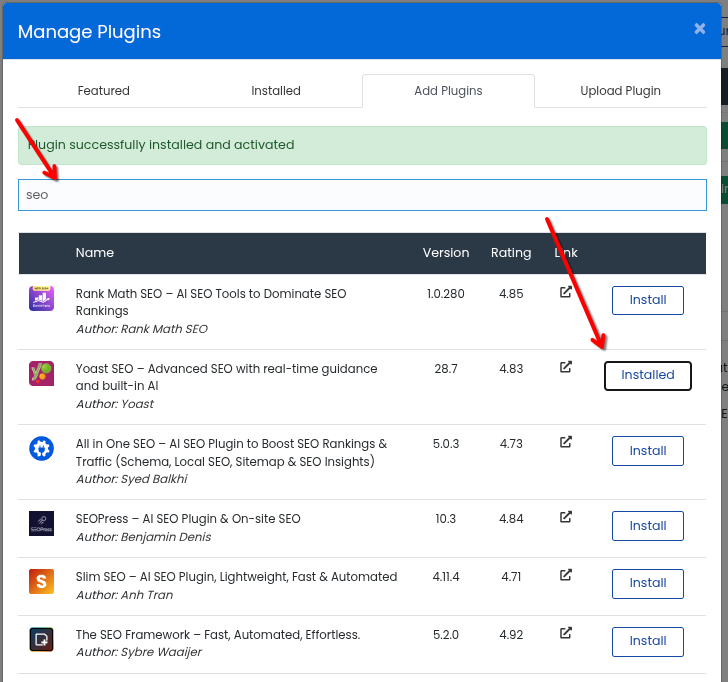Select the Add Plugins tab
This screenshot has height=682, width=728.
[x=448, y=91]
